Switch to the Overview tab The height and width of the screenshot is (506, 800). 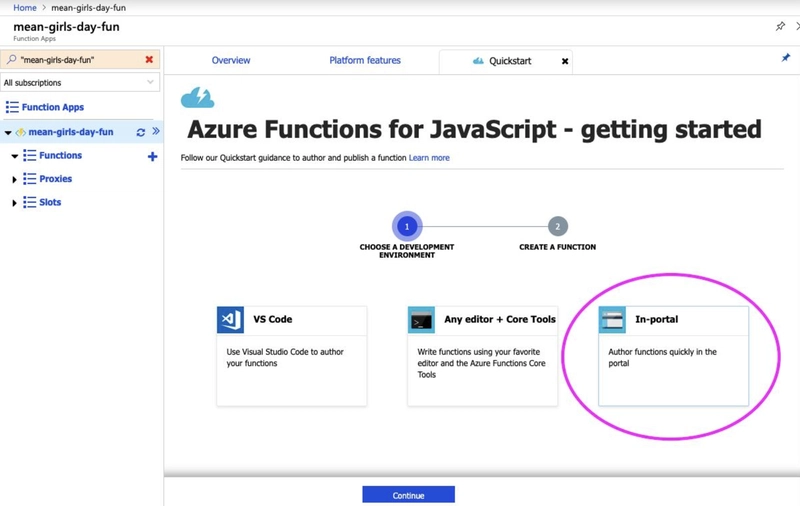(x=231, y=60)
